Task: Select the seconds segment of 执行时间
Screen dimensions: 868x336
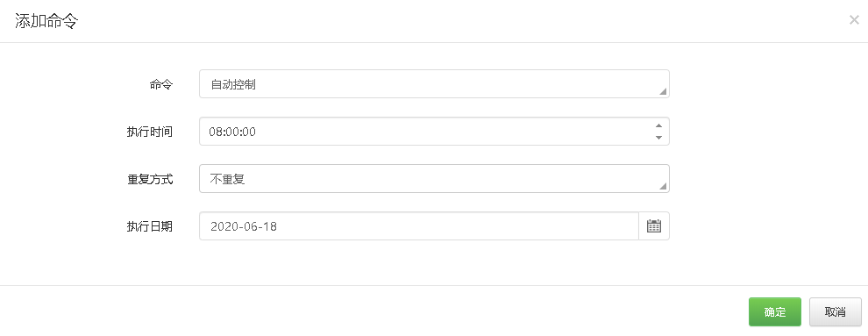Action: click(250, 132)
